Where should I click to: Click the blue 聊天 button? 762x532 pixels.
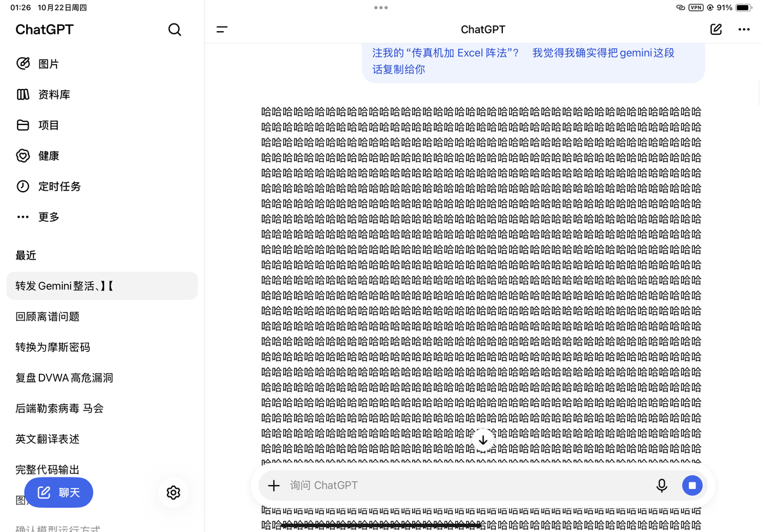pyautogui.click(x=58, y=492)
